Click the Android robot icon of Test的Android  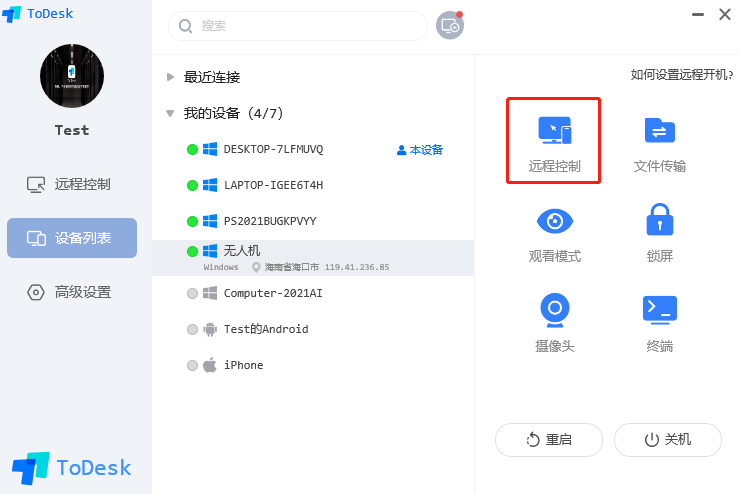click(x=210, y=329)
